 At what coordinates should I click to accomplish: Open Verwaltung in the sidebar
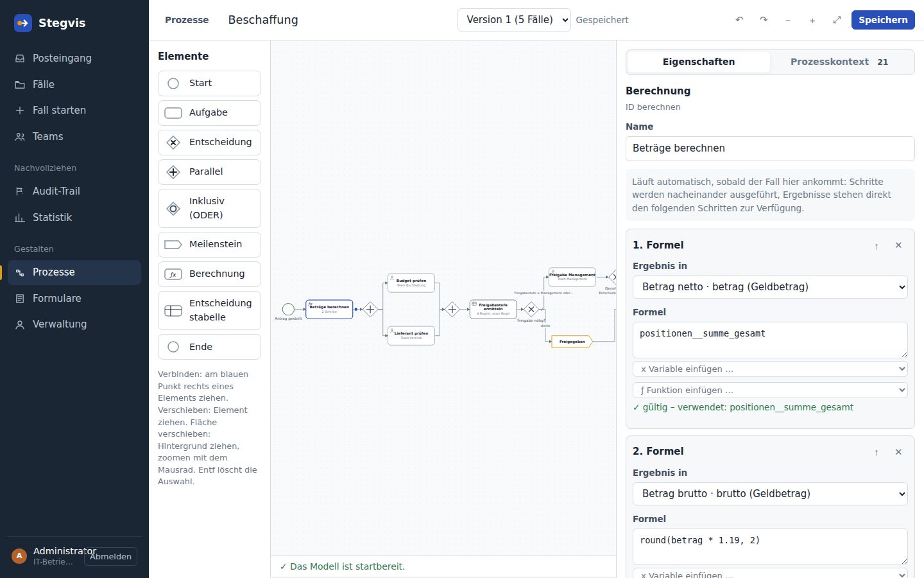point(74,324)
